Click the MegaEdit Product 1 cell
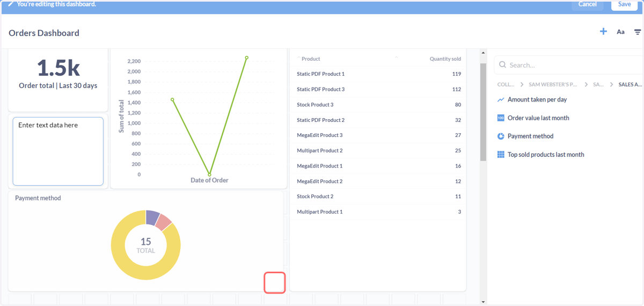Viewport: 644px width, 306px height. click(x=320, y=166)
